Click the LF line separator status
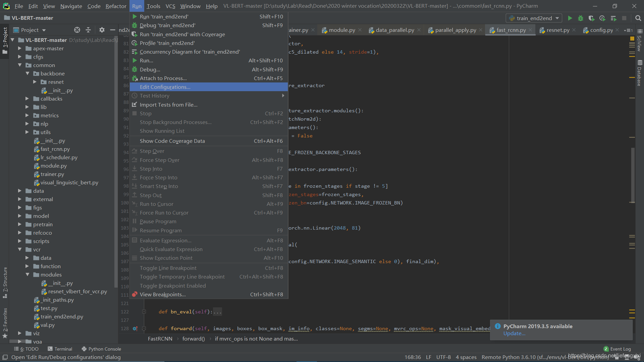The width and height of the screenshot is (644, 362). (429, 357)
